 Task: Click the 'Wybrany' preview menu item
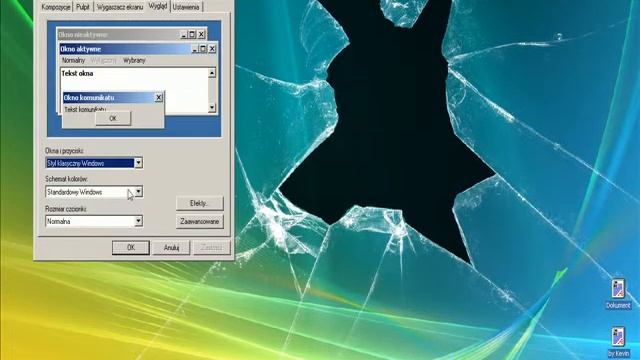click(x=134, y=60)
